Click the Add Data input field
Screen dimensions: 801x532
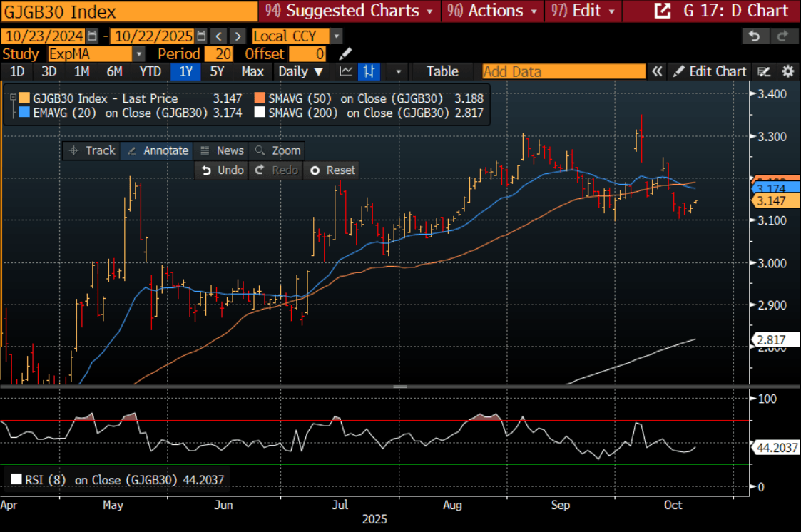[563, 71]
